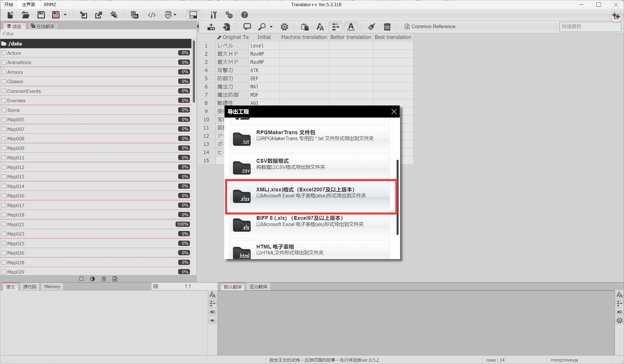This screenshot has width=624, height=364.
Task: Expand the Save As dropdown arrow
Action: 65,15
